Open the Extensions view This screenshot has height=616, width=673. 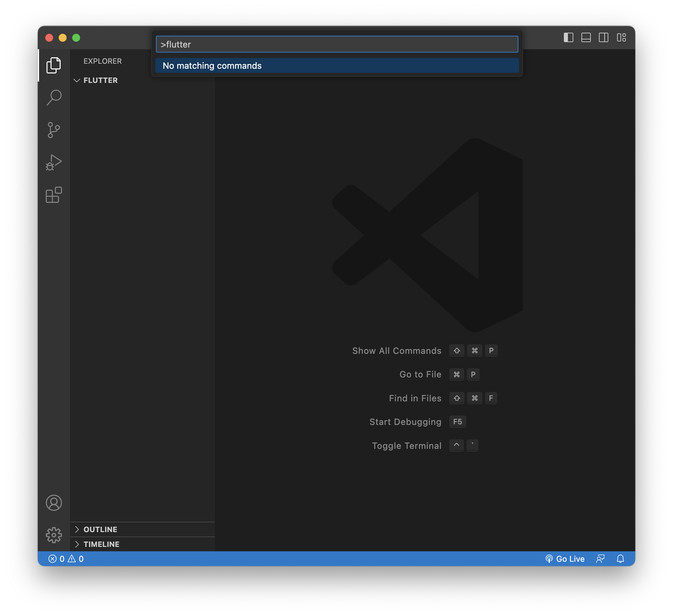[54, 195]
